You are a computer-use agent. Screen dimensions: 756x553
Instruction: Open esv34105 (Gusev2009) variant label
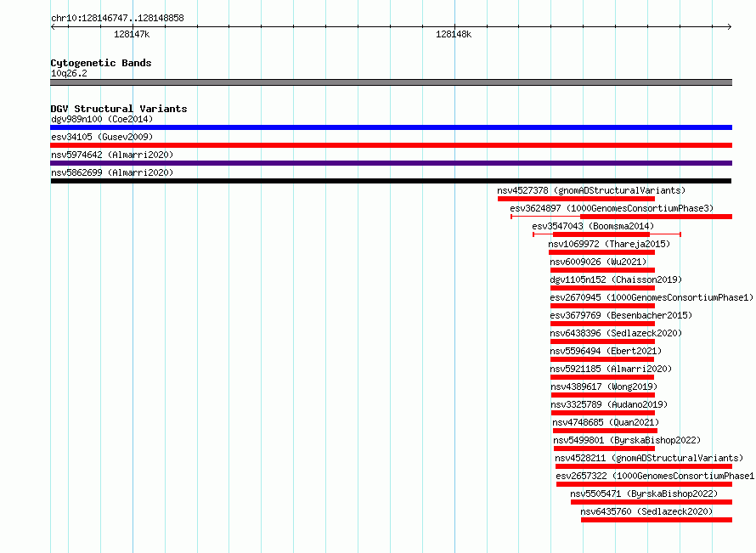pyautogui.click(x=102, y=137)
